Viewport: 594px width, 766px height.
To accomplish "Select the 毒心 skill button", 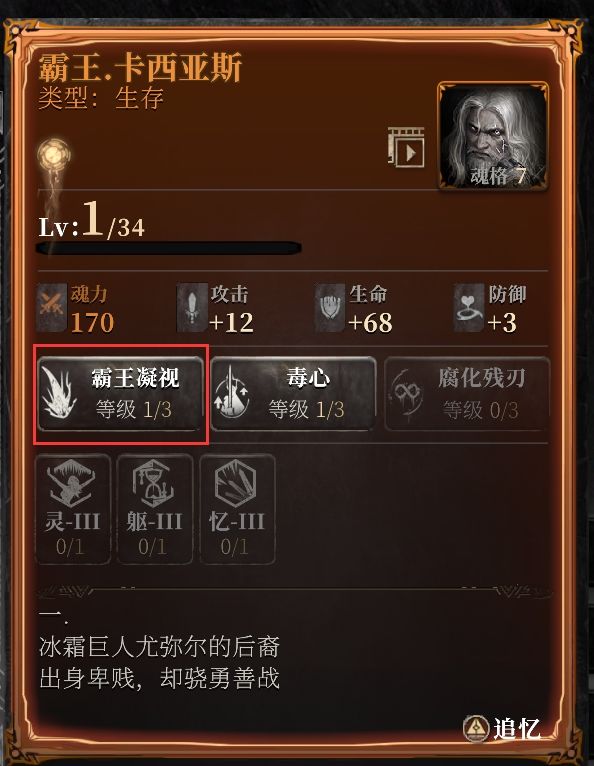I will [294, 394].
